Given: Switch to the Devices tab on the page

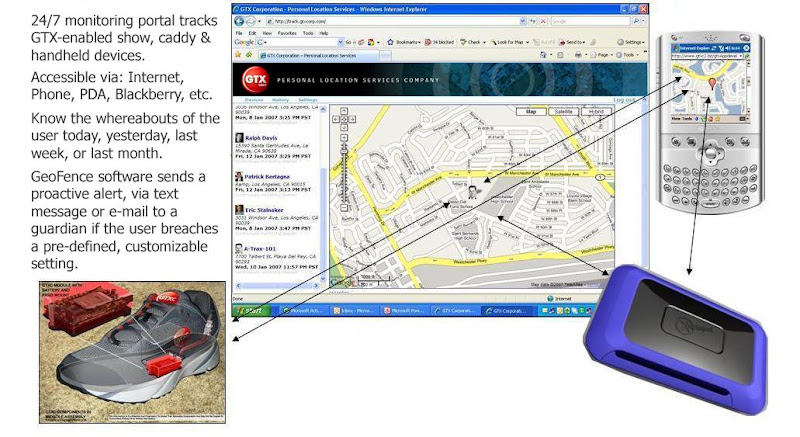Looking at the screenshot, I should 254,100.
